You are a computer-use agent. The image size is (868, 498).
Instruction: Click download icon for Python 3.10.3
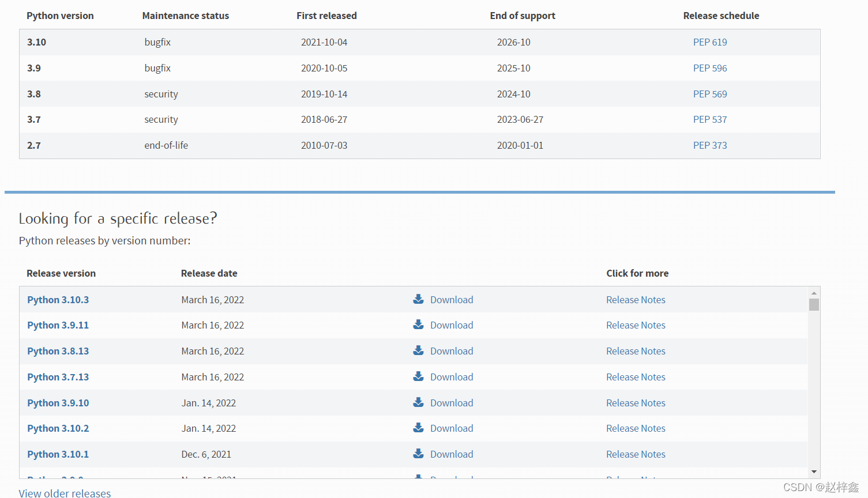418,299
